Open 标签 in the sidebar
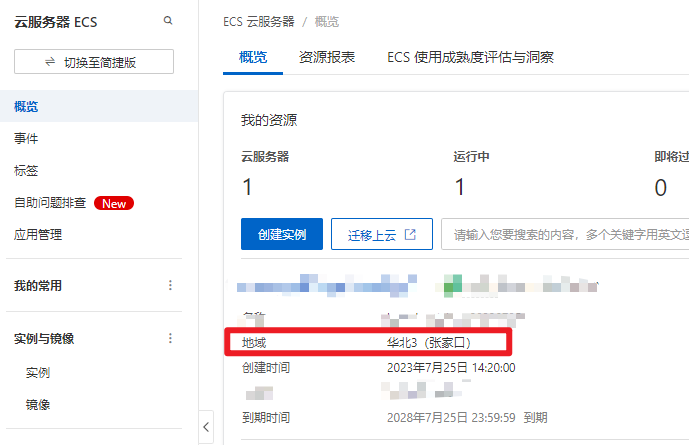 26,170
